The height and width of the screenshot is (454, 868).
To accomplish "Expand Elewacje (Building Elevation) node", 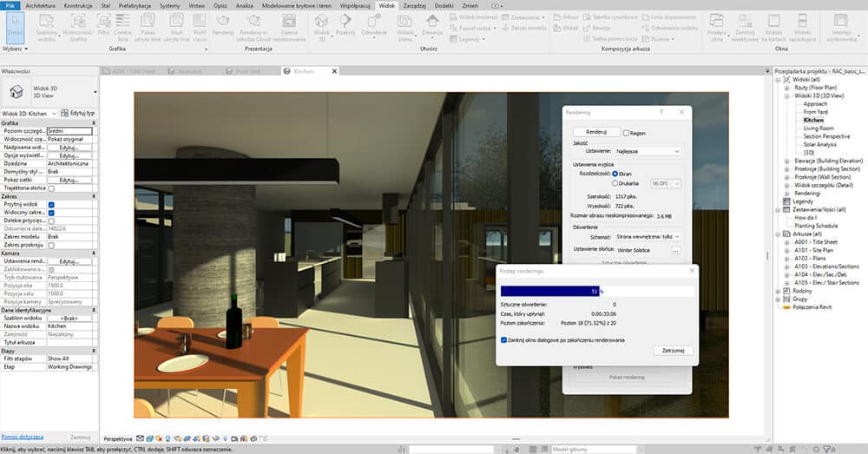I will click(786, 161).
